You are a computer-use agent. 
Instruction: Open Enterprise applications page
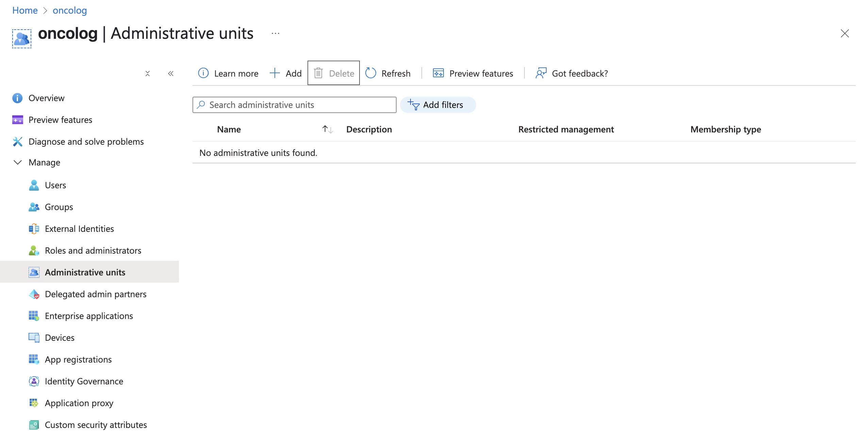point(89,316)
